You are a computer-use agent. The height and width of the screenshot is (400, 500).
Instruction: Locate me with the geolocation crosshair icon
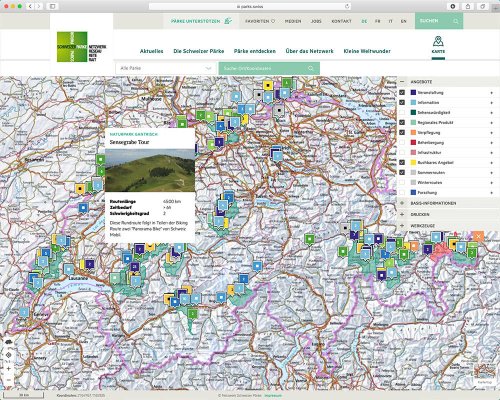[x=9, y=355]
